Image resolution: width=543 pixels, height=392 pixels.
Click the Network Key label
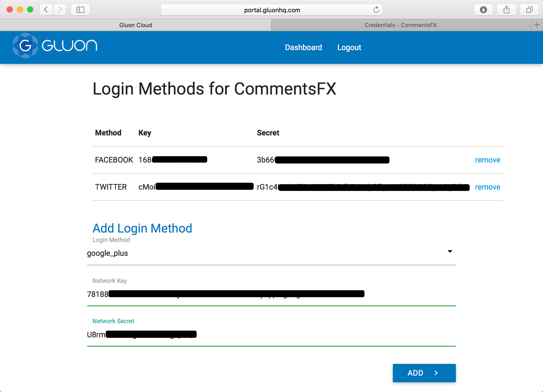point(110,281)
